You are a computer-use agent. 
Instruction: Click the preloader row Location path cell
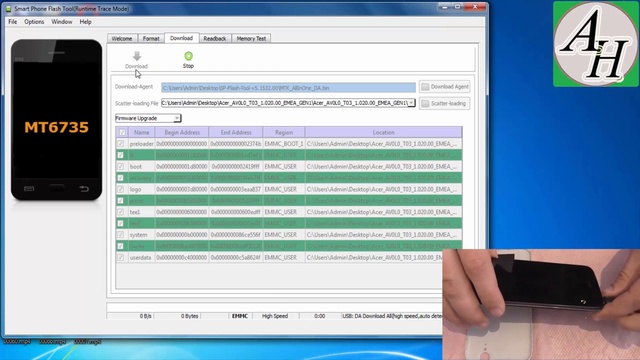383,144
